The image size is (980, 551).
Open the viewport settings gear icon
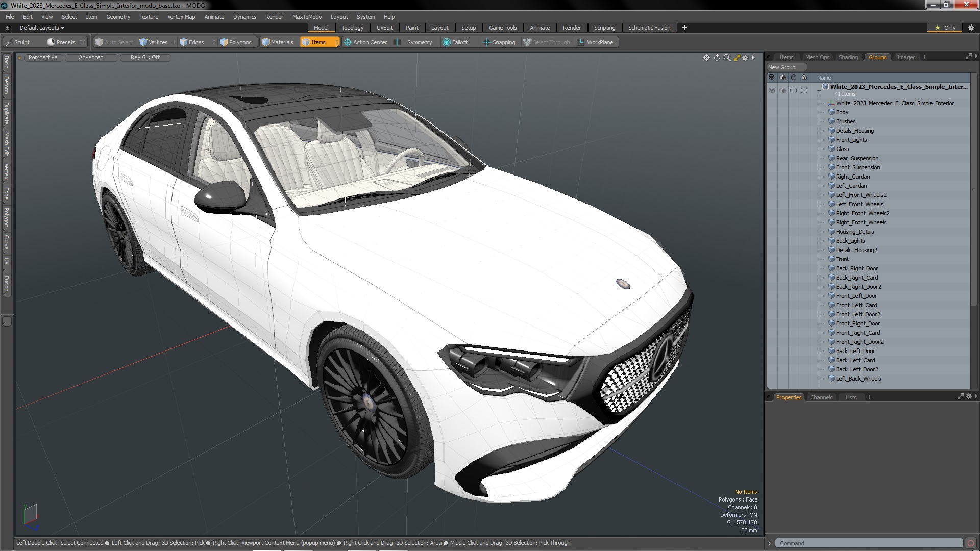click(745, 58)
